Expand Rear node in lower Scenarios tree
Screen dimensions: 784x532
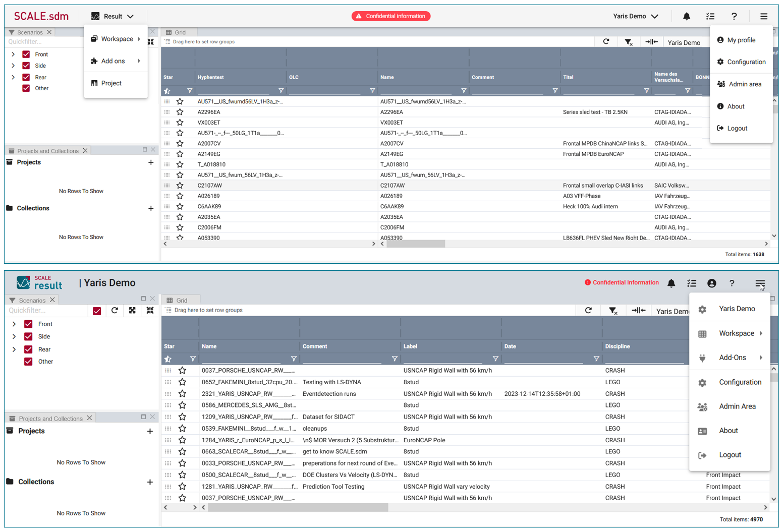pyautogui.click(x=14, y=349)
